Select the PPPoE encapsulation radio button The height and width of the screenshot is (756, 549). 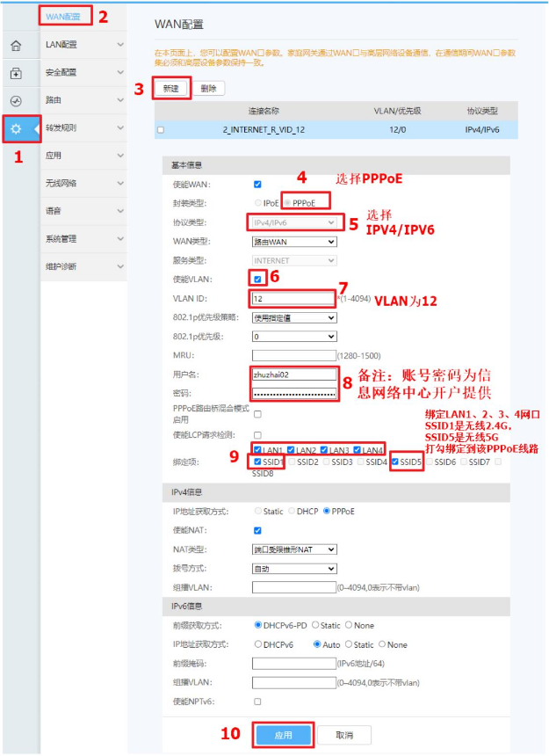tap(286, 203)
